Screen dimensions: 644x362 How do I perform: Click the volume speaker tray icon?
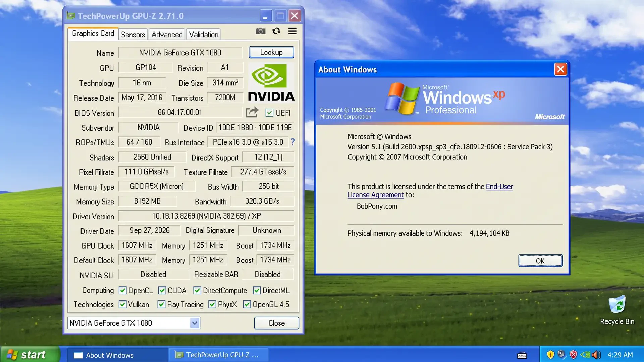point(596,355)
